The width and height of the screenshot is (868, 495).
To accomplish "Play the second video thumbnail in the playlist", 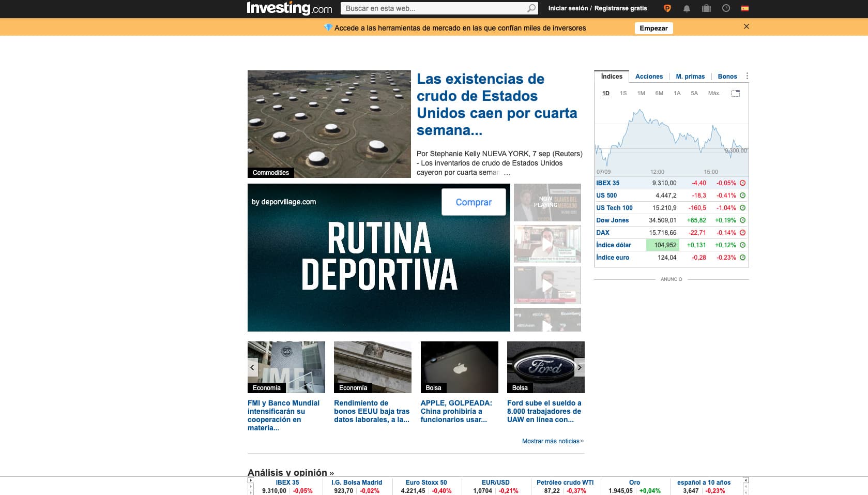I will (x=547, y=244).
